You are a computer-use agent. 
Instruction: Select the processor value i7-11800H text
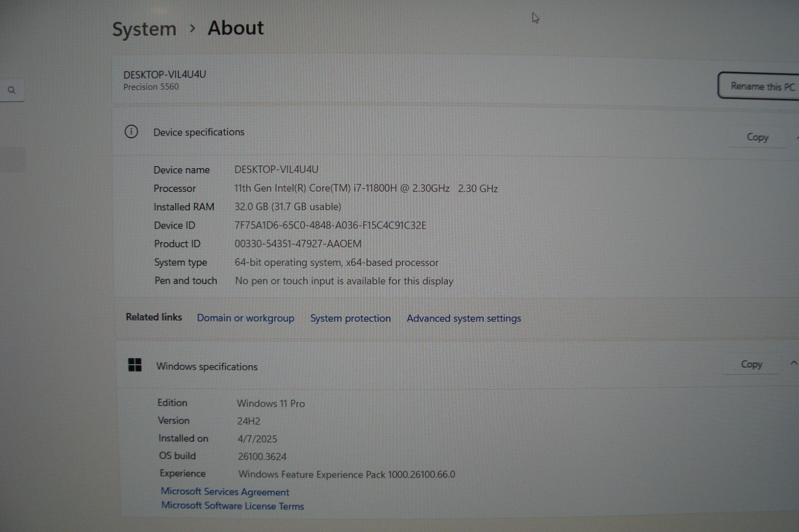point(366,188)
